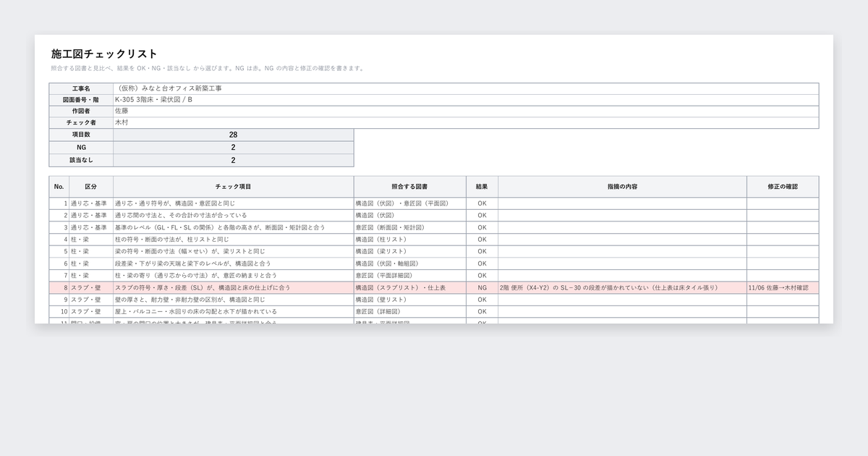Viewport: 868px width, 456px height.
Task: Click check item 屋上・バルコニー・水回りの床の勾配
Action: [x=234, y=311]
